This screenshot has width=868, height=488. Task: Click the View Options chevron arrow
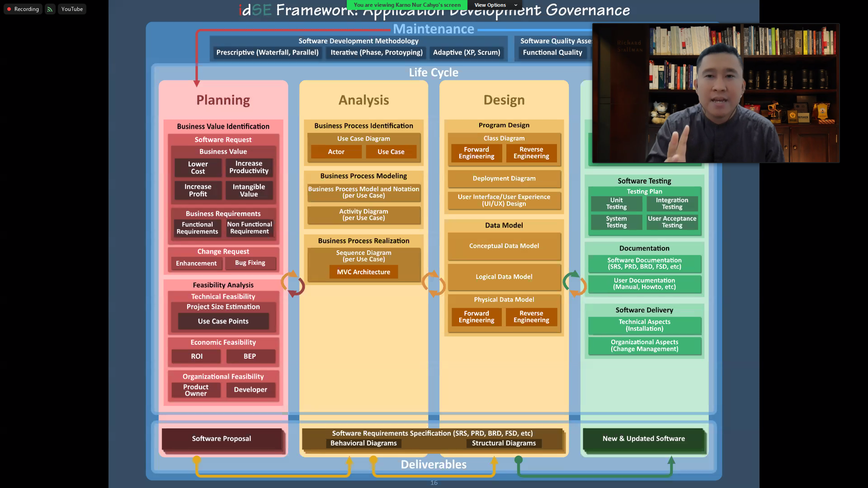coord(516,5)
